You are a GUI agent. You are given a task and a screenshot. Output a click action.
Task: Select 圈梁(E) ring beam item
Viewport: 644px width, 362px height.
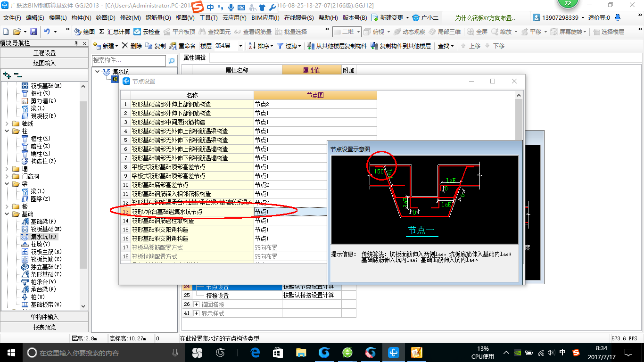36,199
